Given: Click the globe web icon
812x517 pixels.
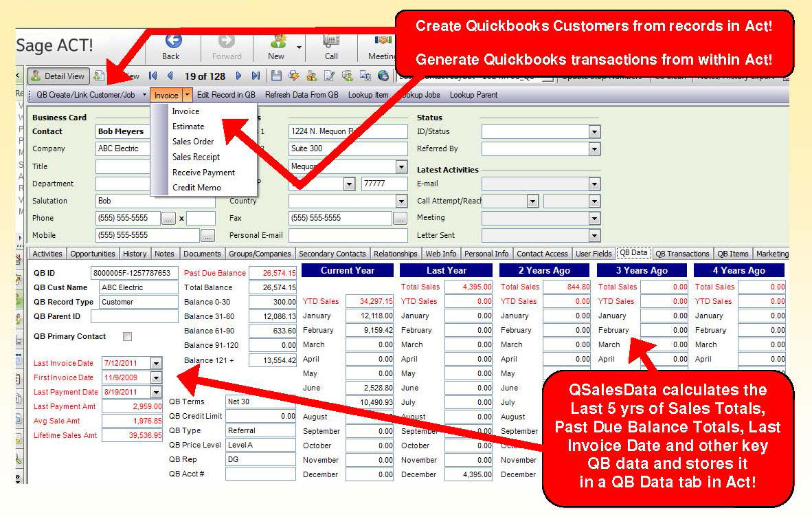Looking at the screenshot, I should [383, 76].
